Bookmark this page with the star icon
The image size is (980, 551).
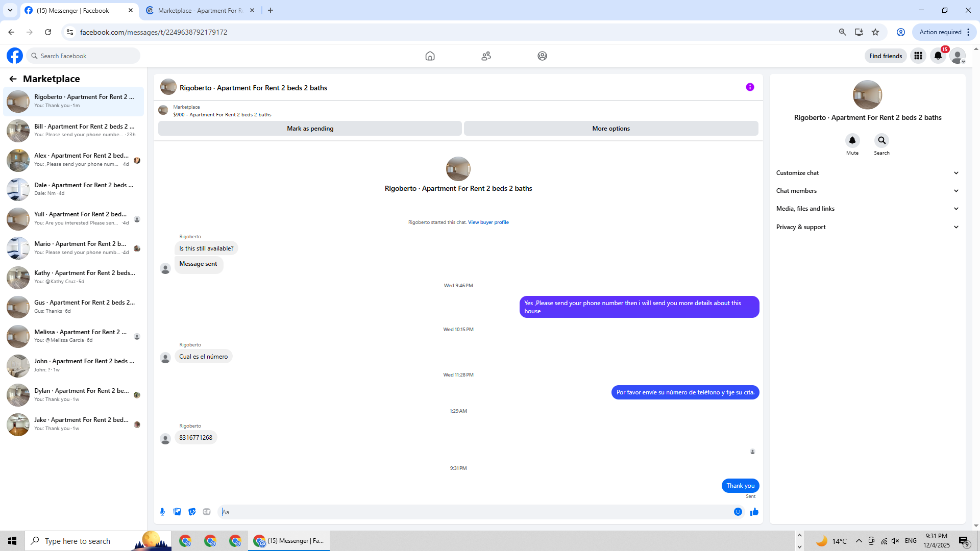[x=875, y=32]
